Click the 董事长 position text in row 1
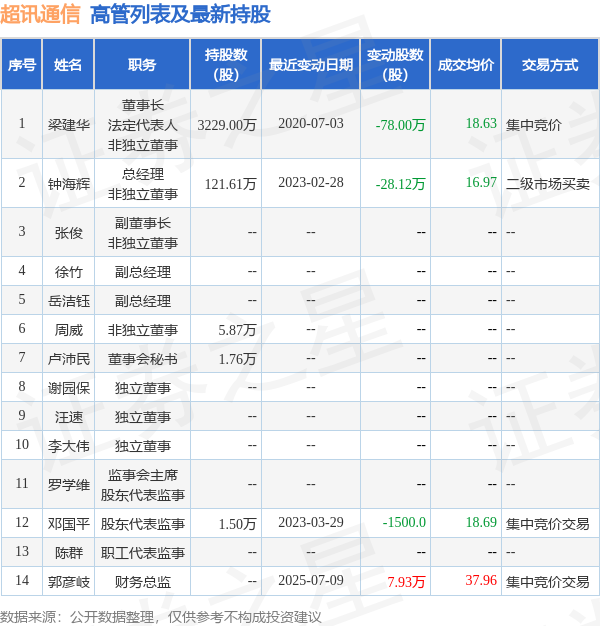The image size is (600, 626). [143, 105]
